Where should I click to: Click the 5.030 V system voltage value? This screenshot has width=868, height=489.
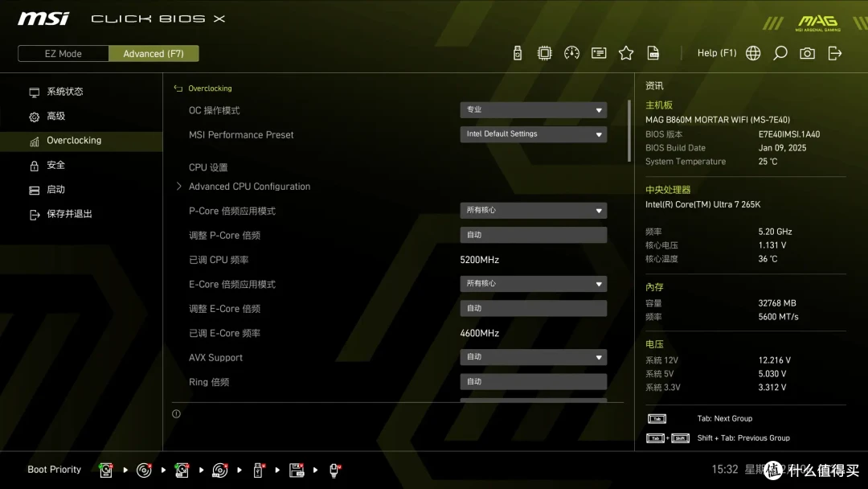pos(772,374)
